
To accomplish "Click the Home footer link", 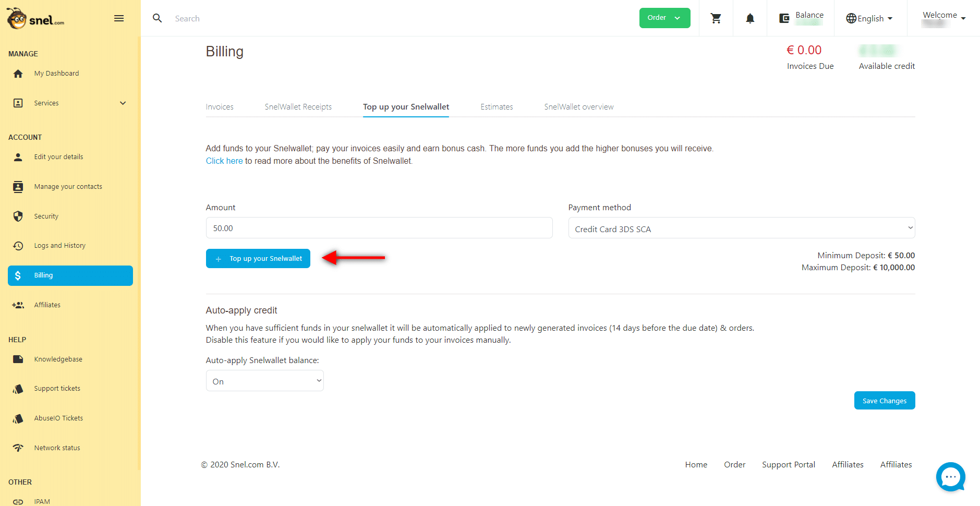I will tap(696, 465).
